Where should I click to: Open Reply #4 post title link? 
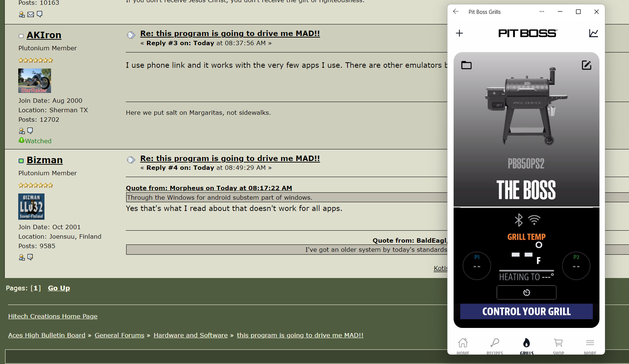(230, 158)
